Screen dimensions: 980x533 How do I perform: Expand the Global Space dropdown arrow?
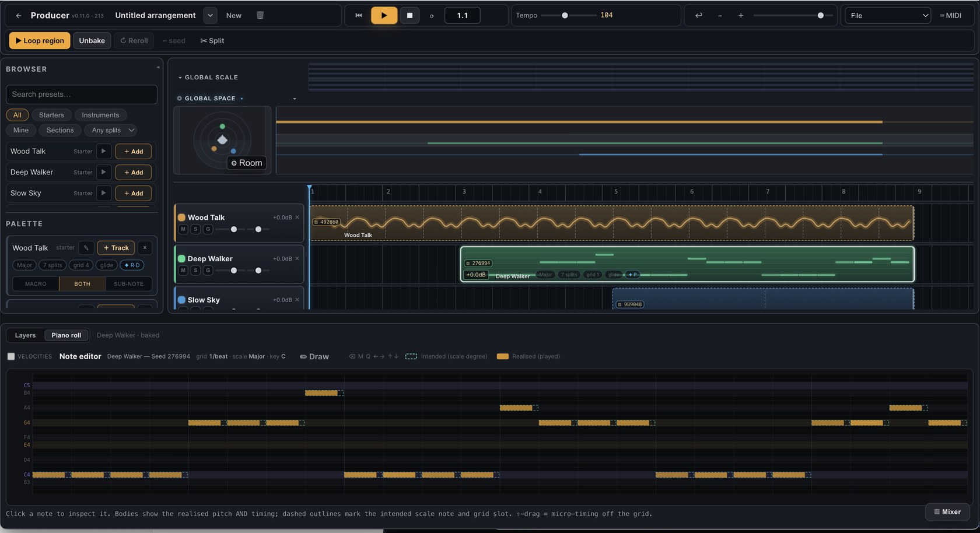[x=295, y=99]
